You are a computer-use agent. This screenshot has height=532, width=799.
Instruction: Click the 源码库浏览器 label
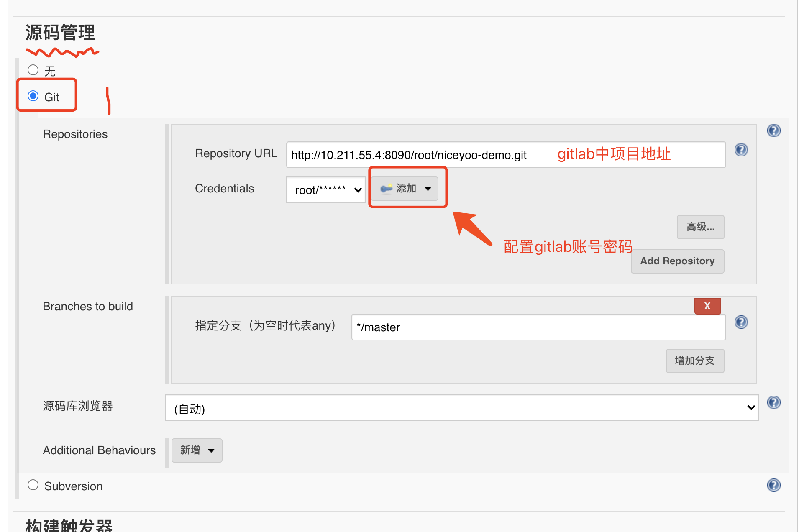point(78,406)
